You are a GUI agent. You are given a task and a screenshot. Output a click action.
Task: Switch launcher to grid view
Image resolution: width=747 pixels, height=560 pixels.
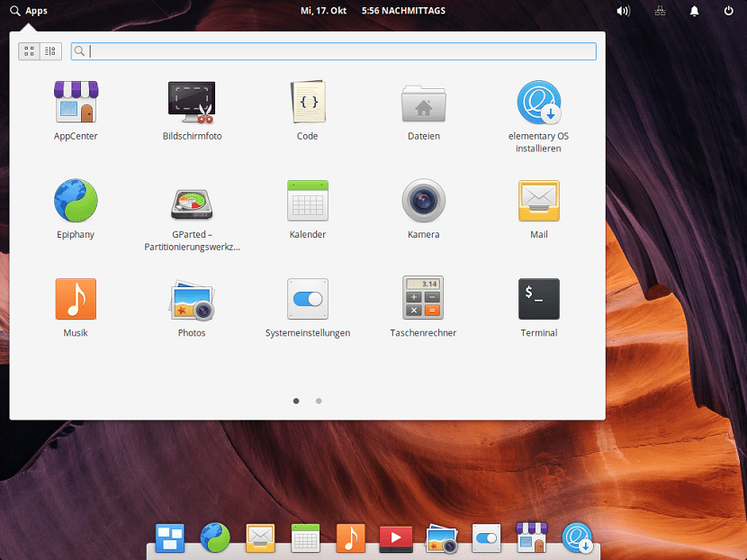[x=29, y=51]
